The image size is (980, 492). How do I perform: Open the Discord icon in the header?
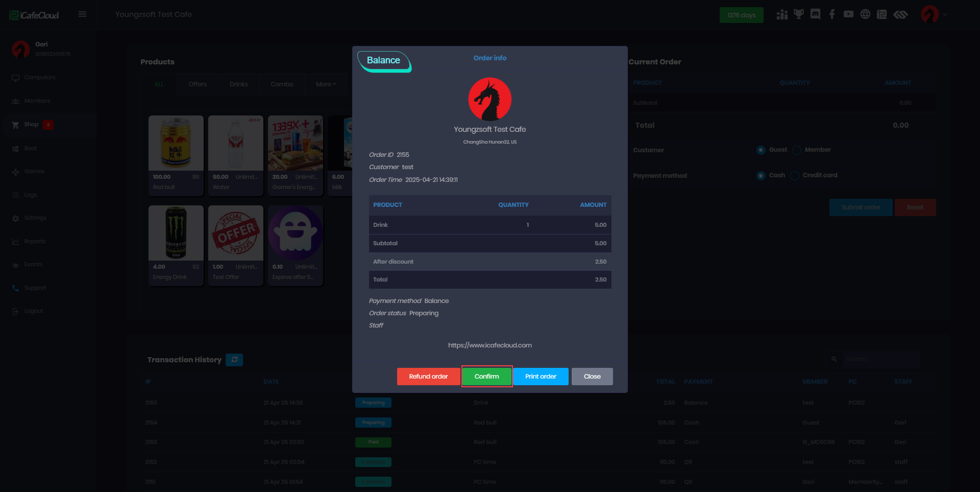pos(816,14)
